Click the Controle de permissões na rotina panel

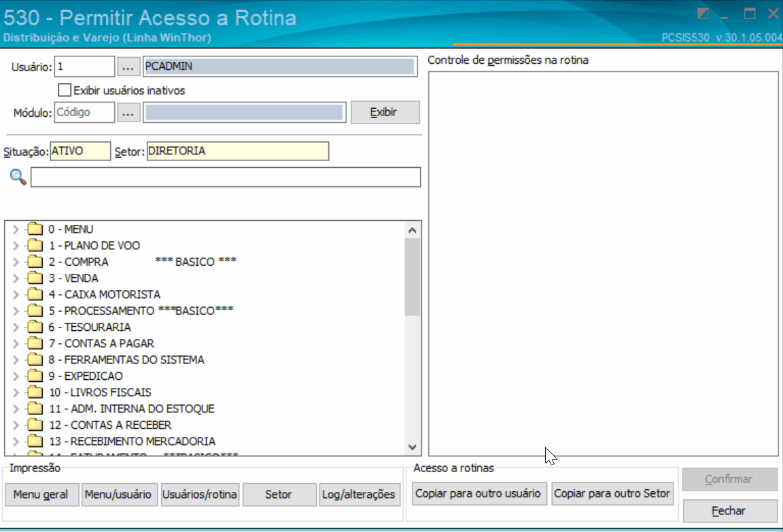point(604,264)
